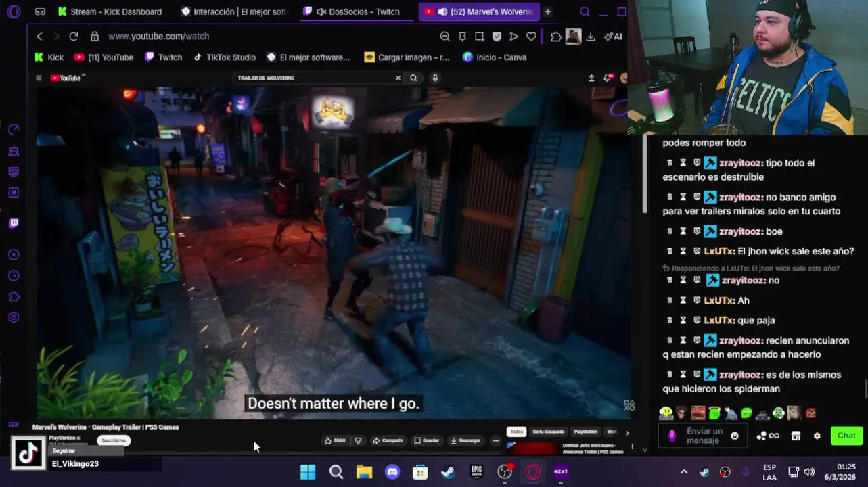Image resolution: width=868 pixels, height=487 pixels.
Task: Open browser downloads arrow icon
Action: 591,37
